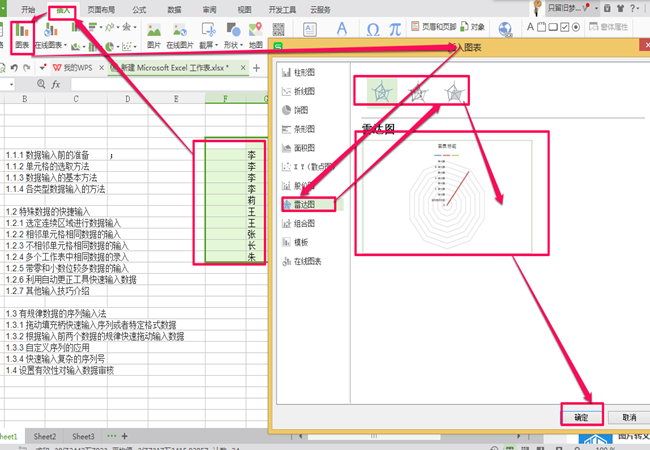Click the fx insert function icon
Screen dimensions: 650x450
[56, 85]
